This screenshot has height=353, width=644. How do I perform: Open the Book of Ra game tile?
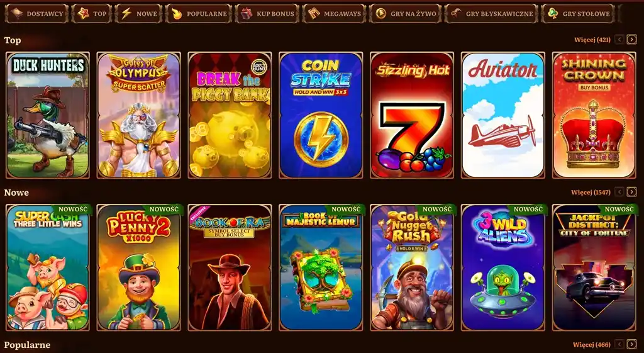tap(230, 267)
